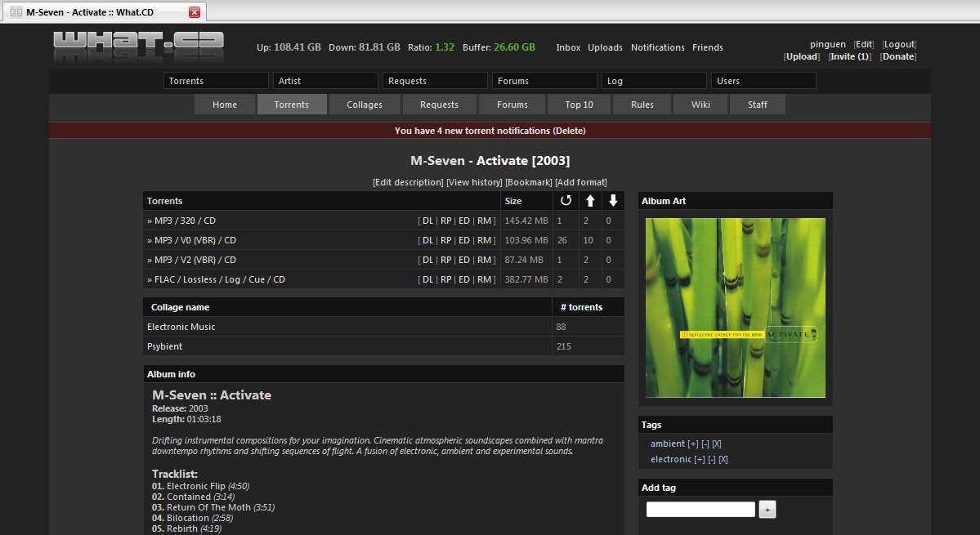Viewport: 980px width, 535px height.
Task: Click the Artist search box
Action: pyautogui.click(x=325, y=81)
